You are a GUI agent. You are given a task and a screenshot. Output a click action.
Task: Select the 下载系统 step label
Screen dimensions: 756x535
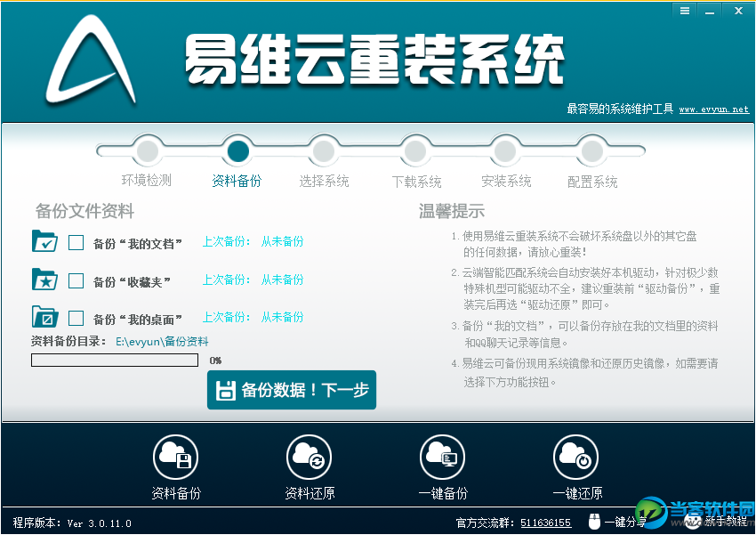click(x=416, y=182)
